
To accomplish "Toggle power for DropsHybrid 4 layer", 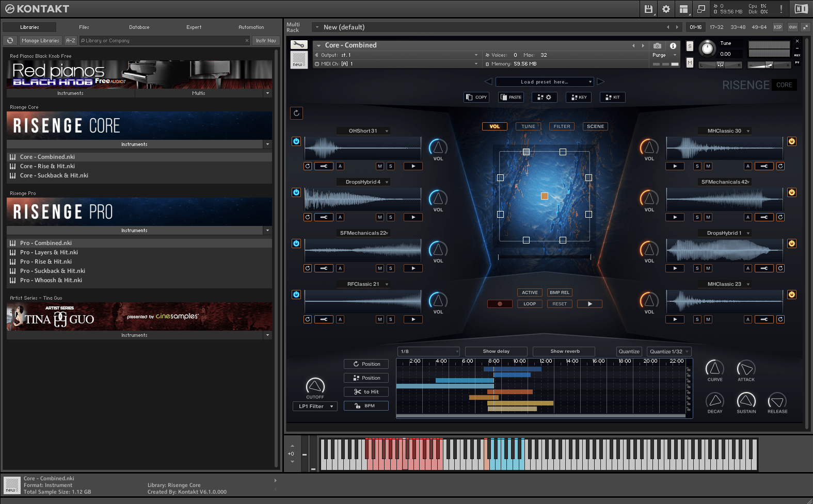I will coord(296,192).
